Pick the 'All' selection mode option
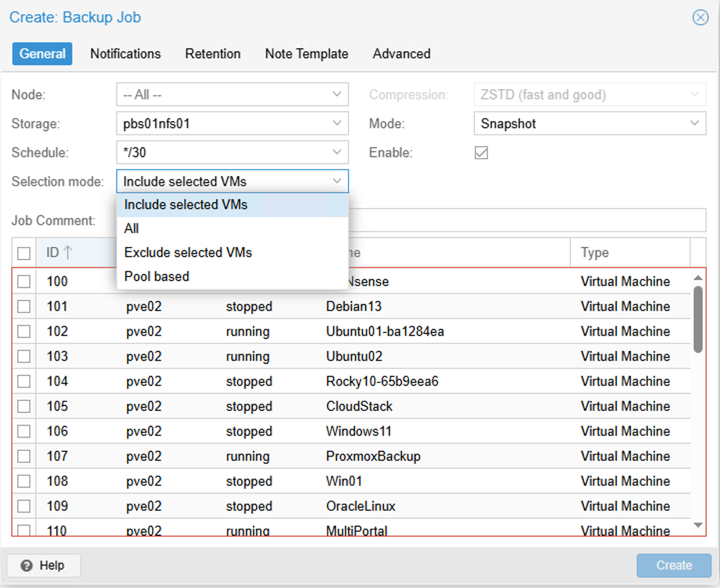 tap(132, 228)
